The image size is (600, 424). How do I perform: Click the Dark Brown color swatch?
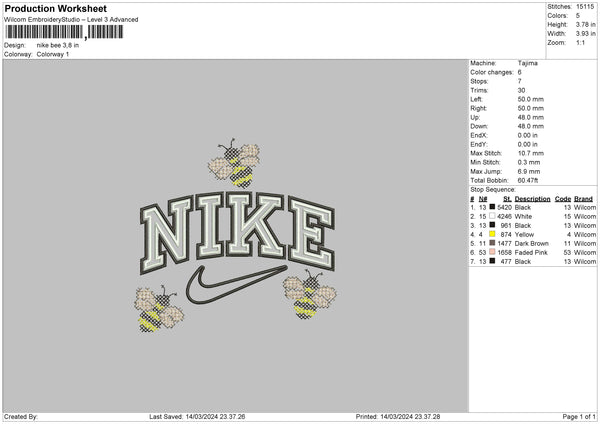pos(492,243)
